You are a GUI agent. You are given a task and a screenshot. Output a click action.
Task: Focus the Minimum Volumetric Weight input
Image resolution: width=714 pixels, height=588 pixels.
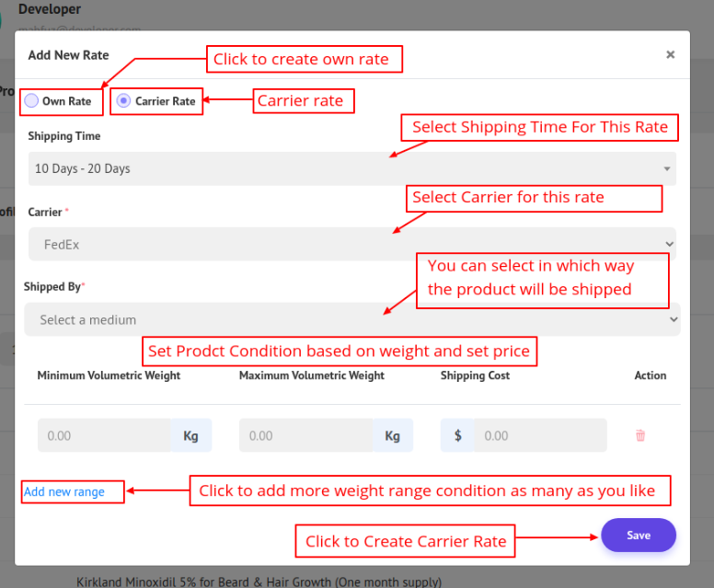[104, 435]
